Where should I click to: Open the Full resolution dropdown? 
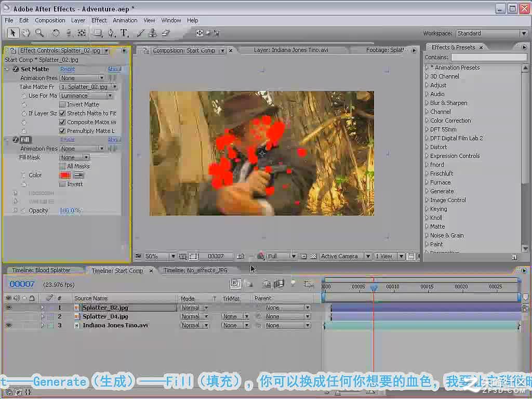(x=282, y=256)
